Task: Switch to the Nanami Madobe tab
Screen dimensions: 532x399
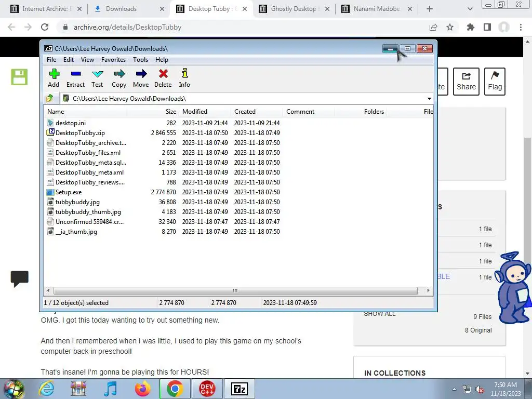Action: (377, 9)
